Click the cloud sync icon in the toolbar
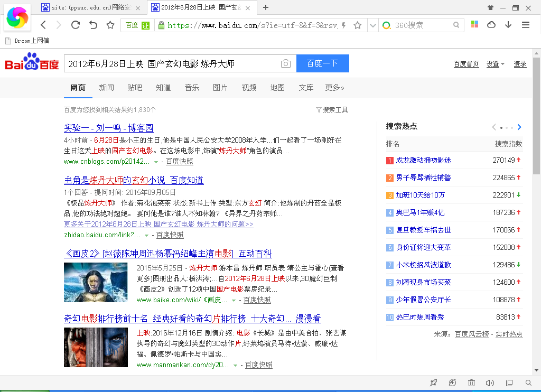Image resolution: width=541 pixels, height=392 pixels. point(491,24)
